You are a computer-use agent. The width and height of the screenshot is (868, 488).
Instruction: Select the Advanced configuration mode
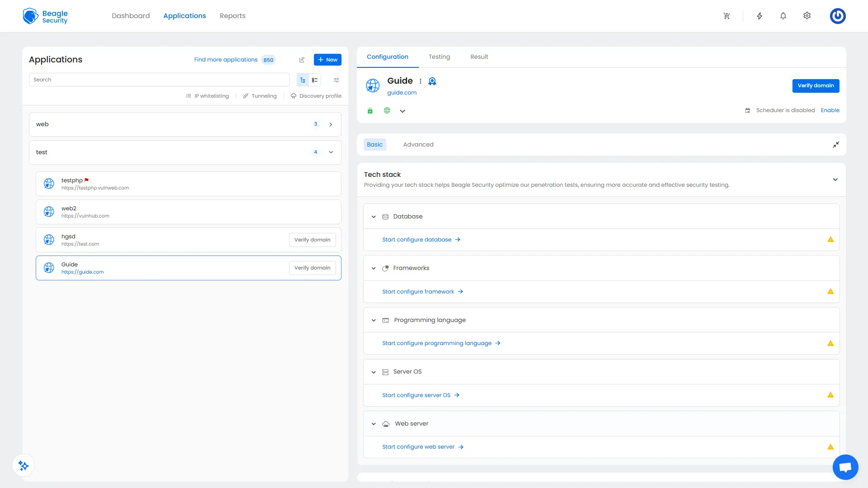[418, 145]
